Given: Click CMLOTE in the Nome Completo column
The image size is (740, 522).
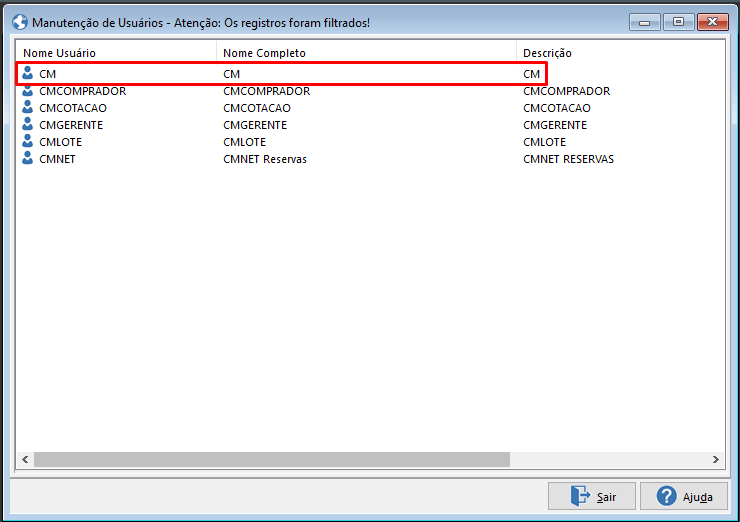Looking at the screenshot, I should 245,142.
